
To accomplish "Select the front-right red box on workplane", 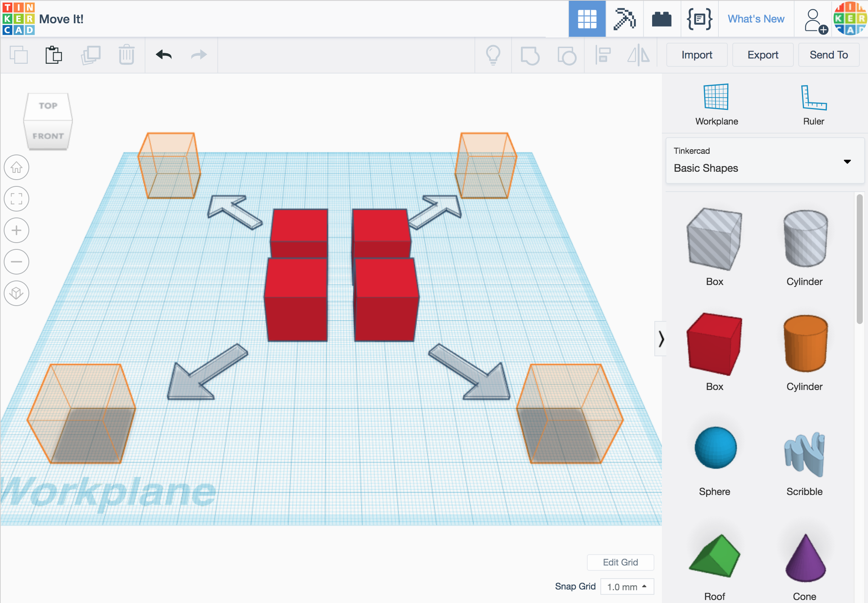I will click(x=386, y=300).
